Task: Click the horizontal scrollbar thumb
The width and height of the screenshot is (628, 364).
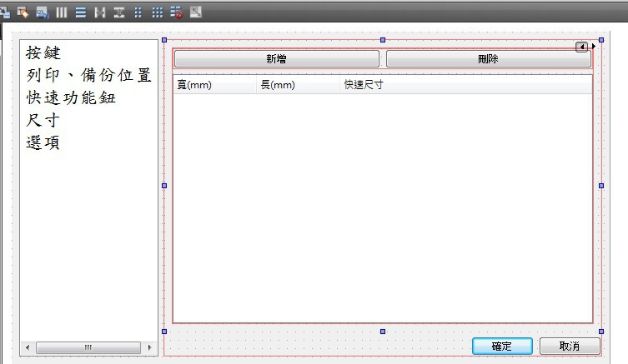Action: (88, 347)
